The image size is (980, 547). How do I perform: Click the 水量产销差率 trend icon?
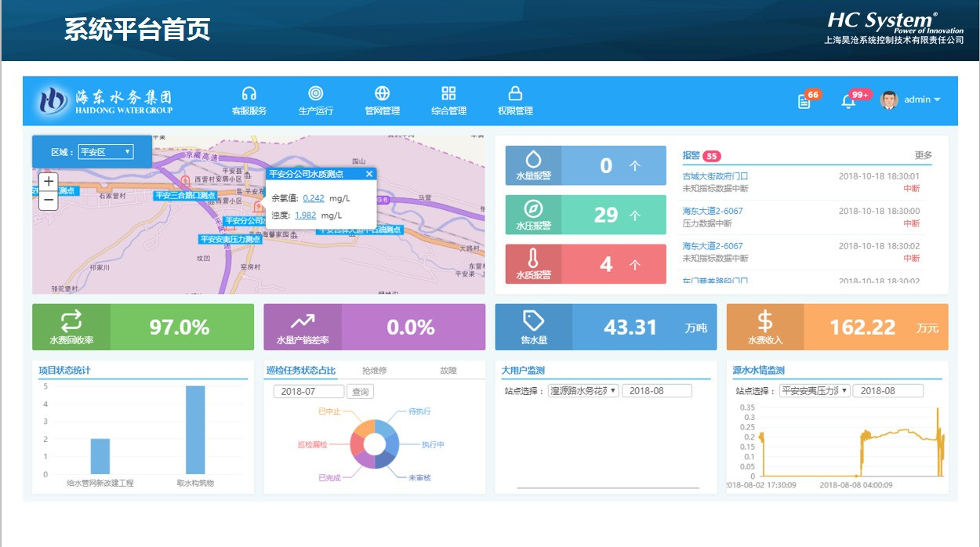click(x=303, y=321)
